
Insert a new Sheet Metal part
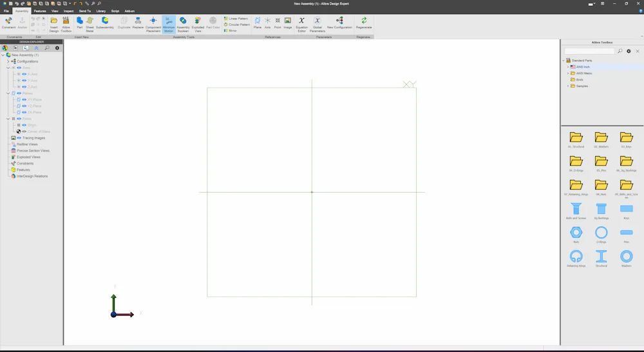90,24
